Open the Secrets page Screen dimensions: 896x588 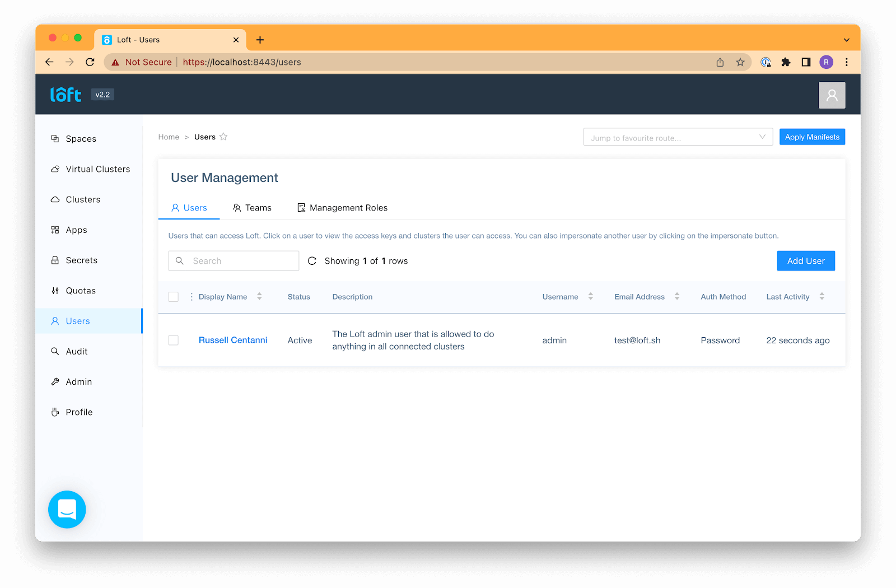point(81,260)
